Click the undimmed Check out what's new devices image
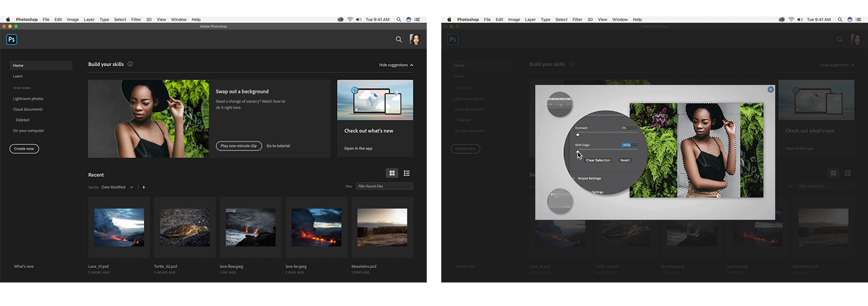This screenshot has height=306, width=868. [x=375, y=100]
